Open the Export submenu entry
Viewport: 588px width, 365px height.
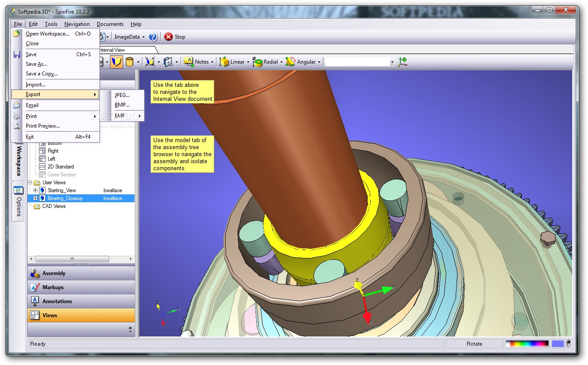pos(56,94)
